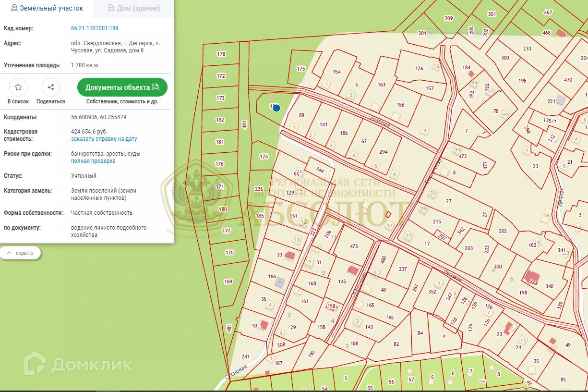Click parcel 340 on the map
The image size is (588, 392).
click(x=549, y=286)
